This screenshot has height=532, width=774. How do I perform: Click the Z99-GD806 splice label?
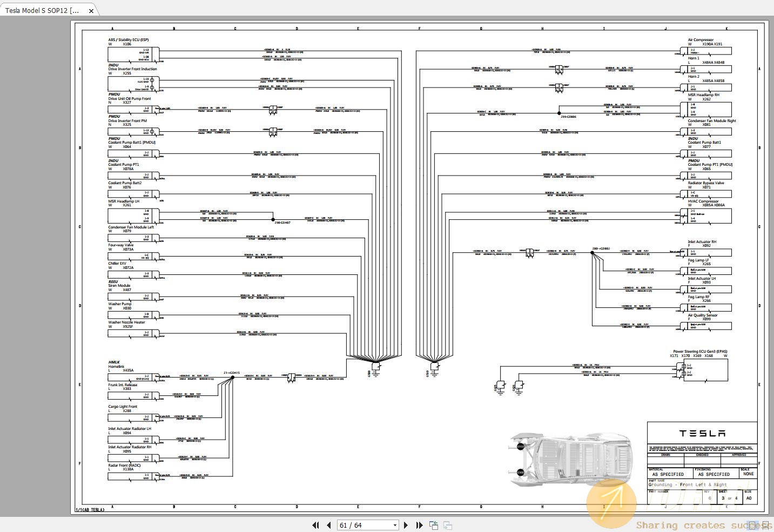[x=568, y=117]
